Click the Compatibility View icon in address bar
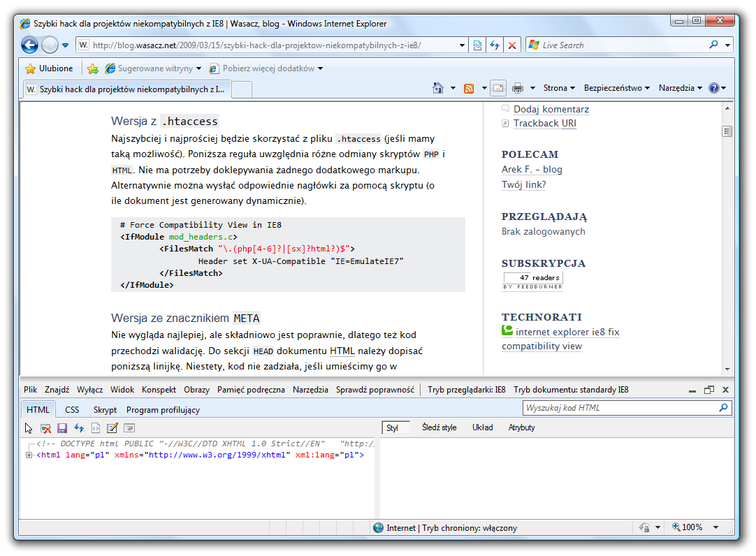 click(477, 45)
